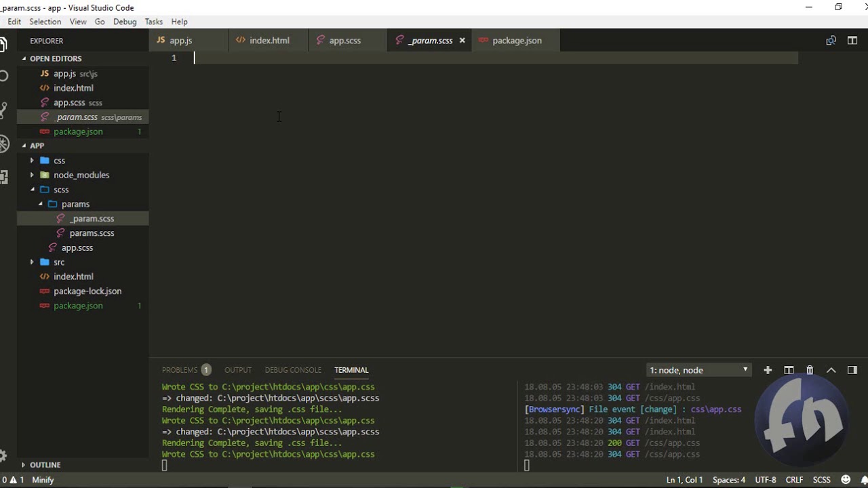Create a new terminal with the plus icon

click(768, 370)
